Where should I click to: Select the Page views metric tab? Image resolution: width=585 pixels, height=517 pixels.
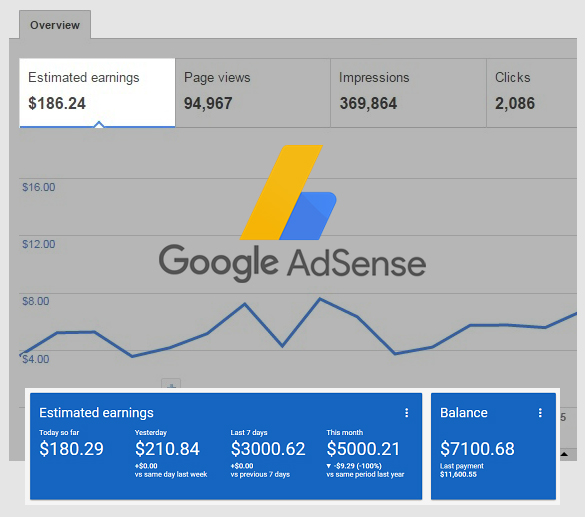(x=253, y=93)
